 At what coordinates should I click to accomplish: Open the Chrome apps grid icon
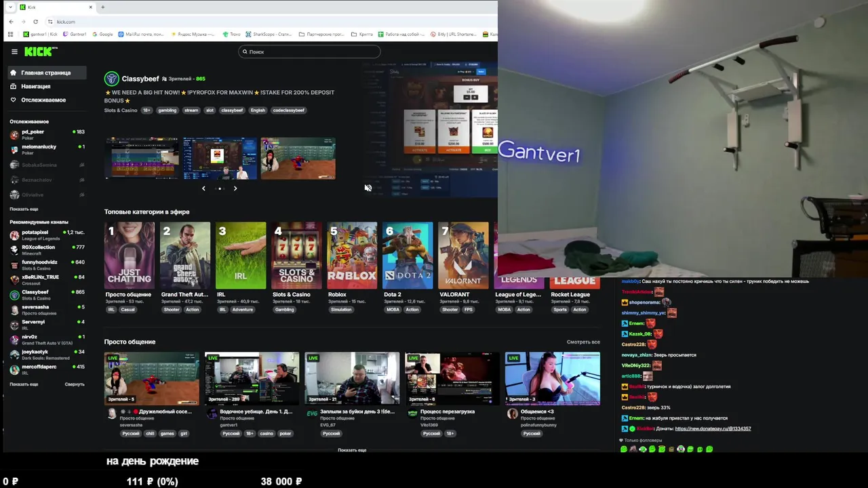pos(10,34)
